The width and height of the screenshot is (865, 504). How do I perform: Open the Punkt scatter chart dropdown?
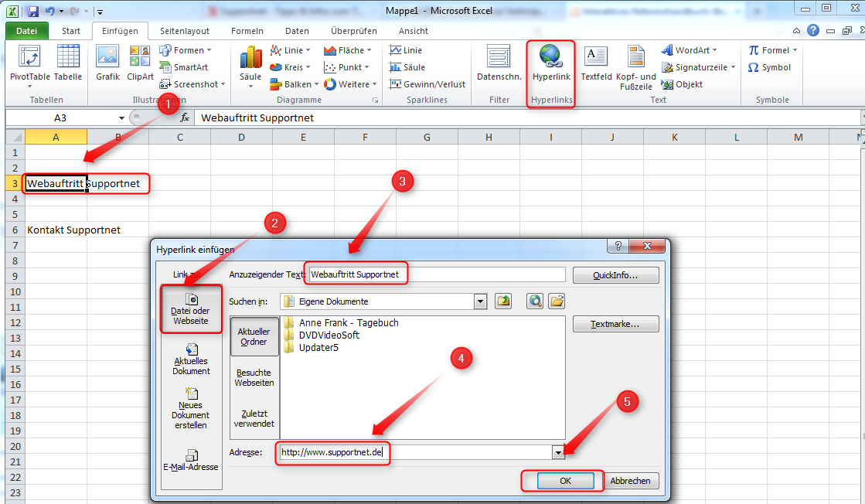coord(346,67)
